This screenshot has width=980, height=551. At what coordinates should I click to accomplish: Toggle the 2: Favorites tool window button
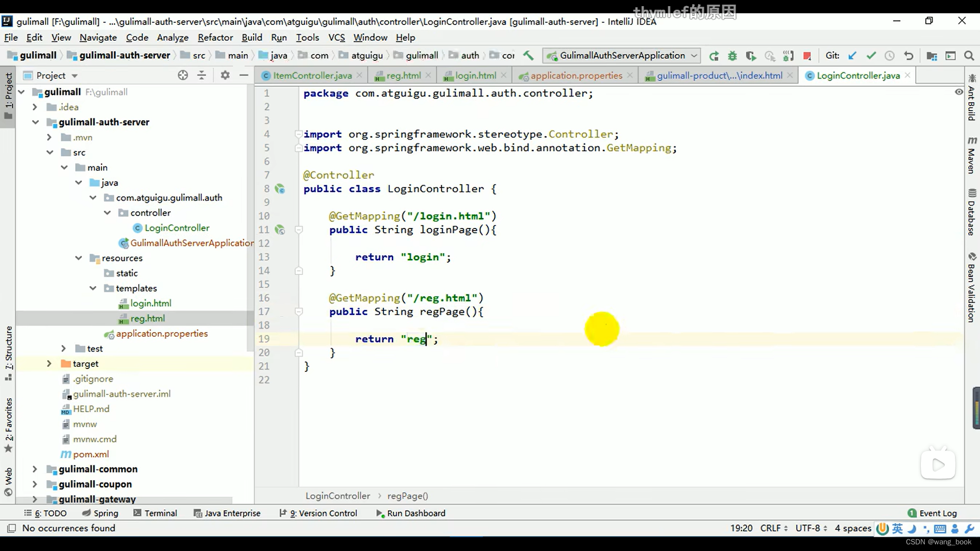[8, 424]
